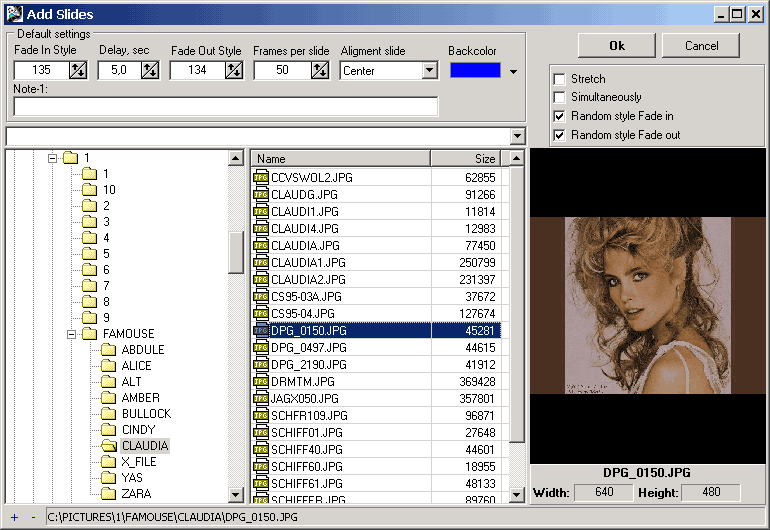Click the AMBER folder icon in tree
Viewport: 770px width, 530px height.
108,398
